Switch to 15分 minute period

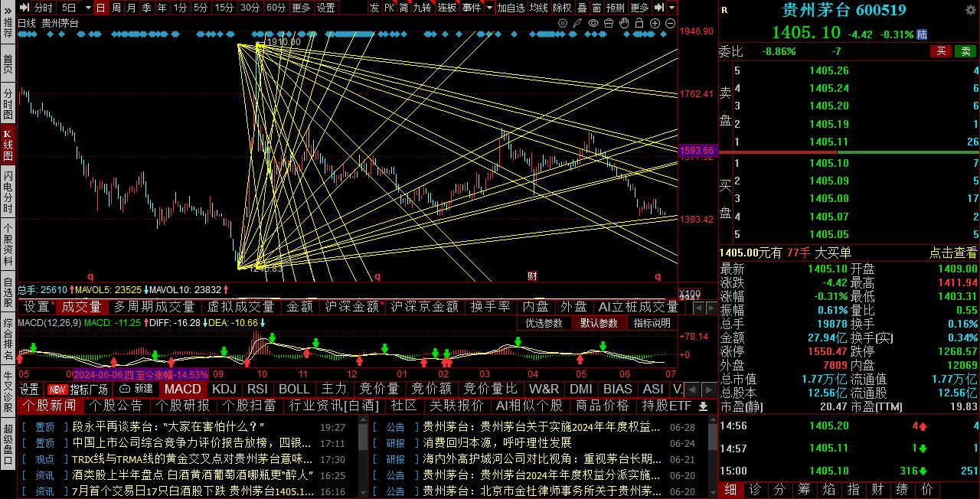click(224, 8)
